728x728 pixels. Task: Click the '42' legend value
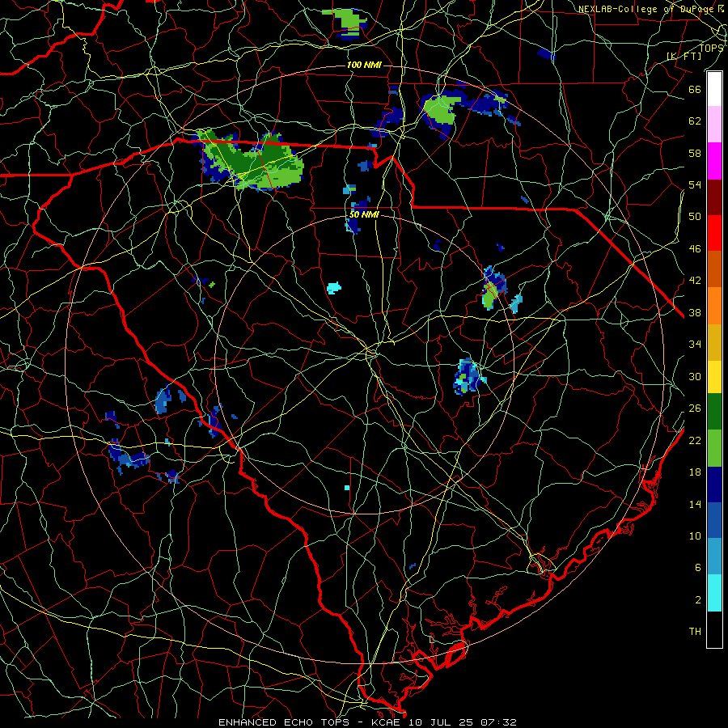(695, 280)
